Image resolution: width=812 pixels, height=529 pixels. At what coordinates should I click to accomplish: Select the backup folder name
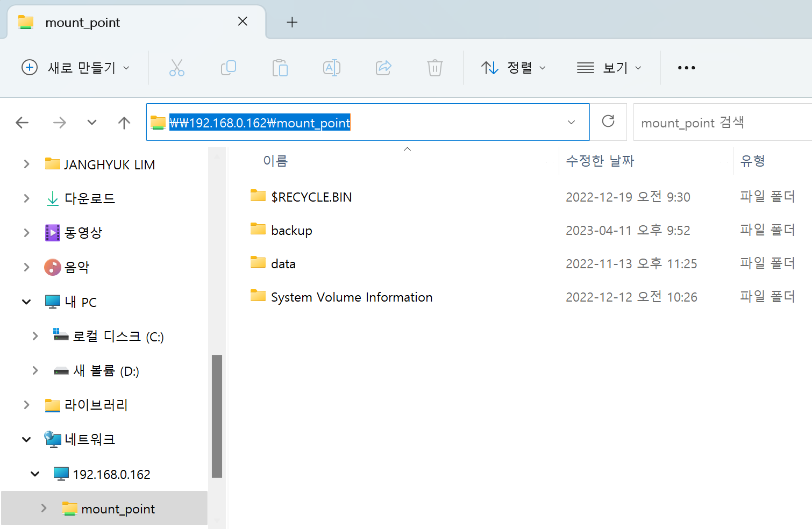(x=291, y=231)
